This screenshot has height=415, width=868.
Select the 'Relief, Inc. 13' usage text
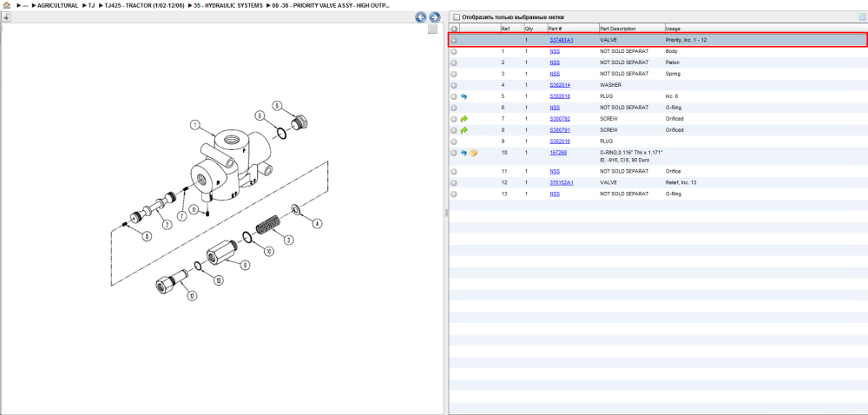pos(681,182)
